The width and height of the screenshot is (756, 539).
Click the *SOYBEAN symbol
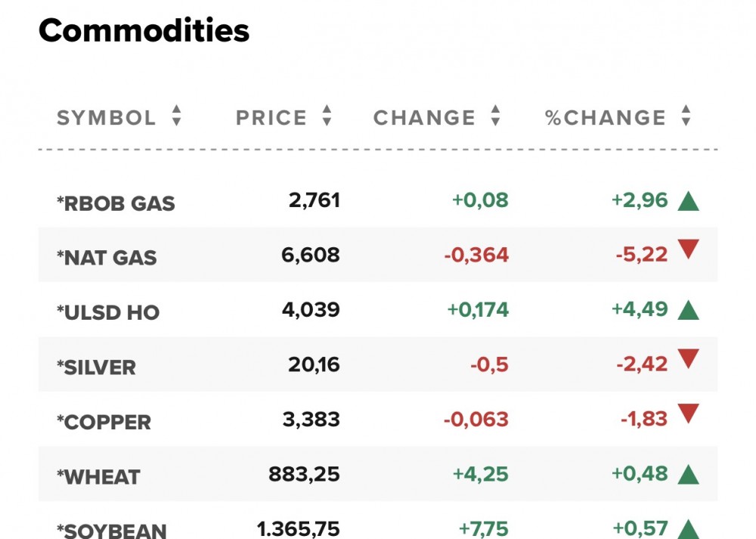(111, 530)
